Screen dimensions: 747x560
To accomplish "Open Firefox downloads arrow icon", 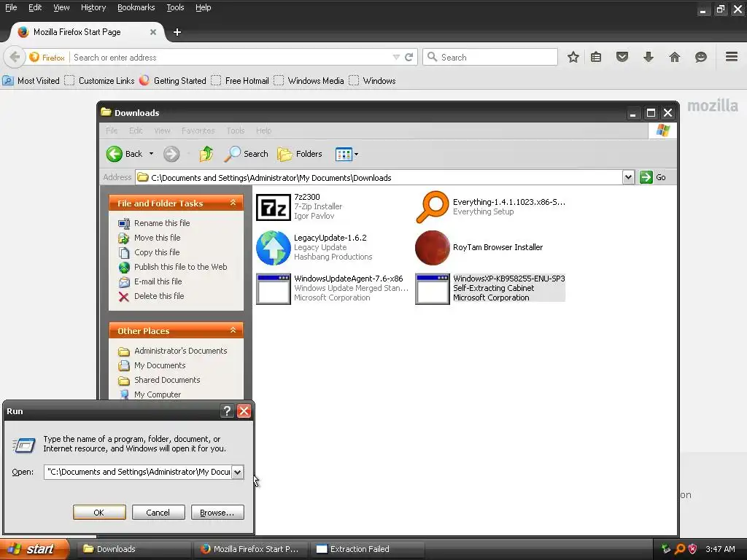I will (649, 57).
